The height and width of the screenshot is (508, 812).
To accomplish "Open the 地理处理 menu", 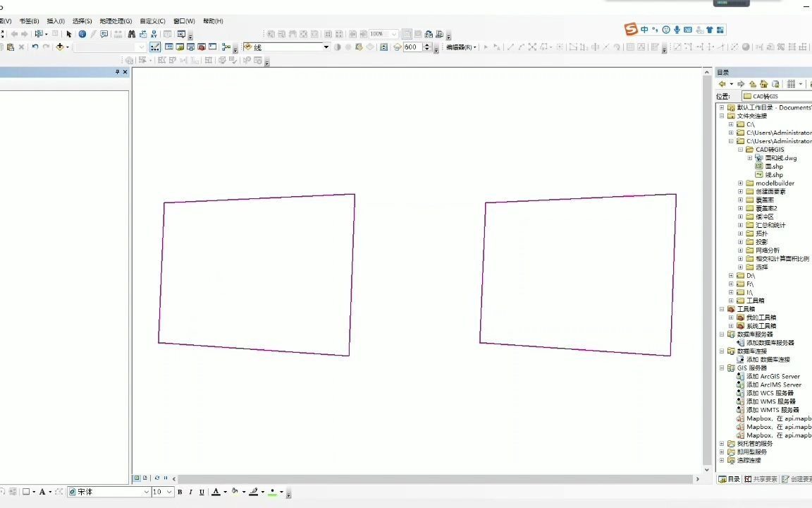I will [x=115, y=20].
